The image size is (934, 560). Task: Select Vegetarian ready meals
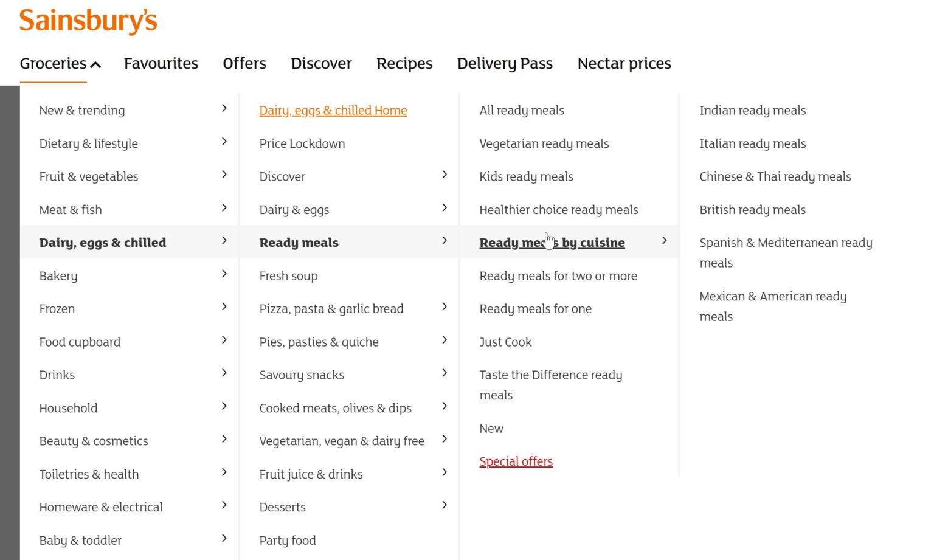point(544,143)
